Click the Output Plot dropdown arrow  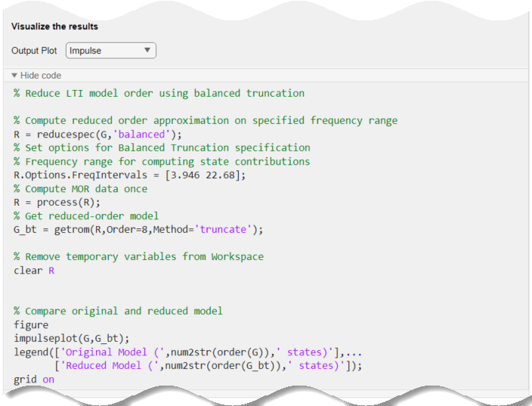(147, 50)
